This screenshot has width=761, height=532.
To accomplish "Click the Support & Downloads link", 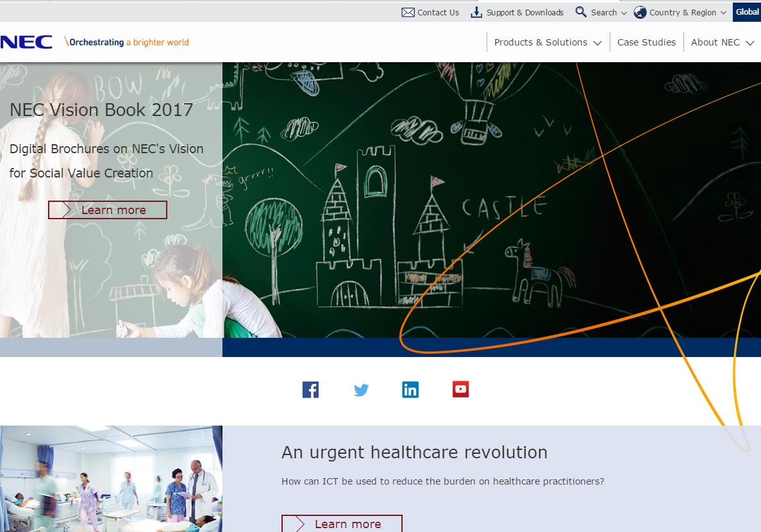I will click(x=525, y=13).
